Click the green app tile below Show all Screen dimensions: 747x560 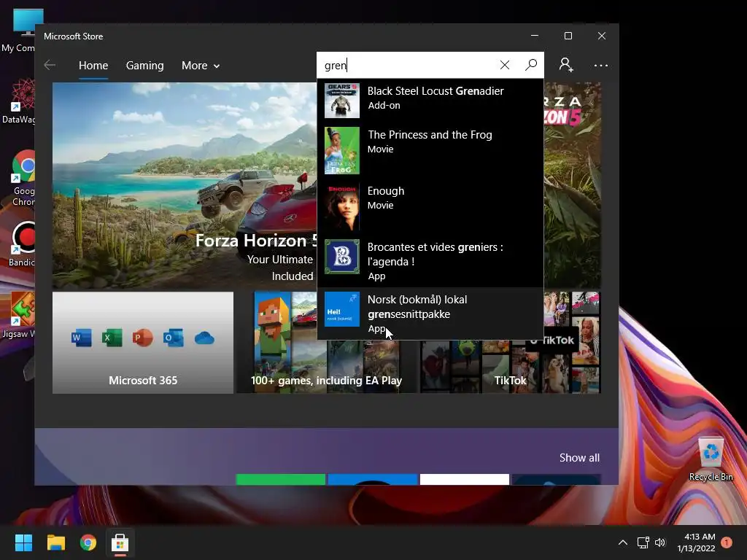pyautogui.click(x=281, y=479)
